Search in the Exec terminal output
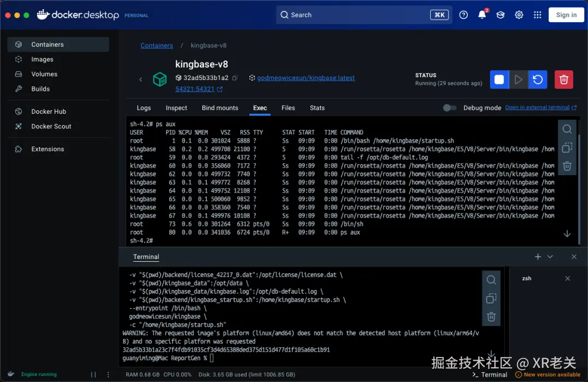The width and height of the screenshot is (588, 382). [x=567, y=129]
